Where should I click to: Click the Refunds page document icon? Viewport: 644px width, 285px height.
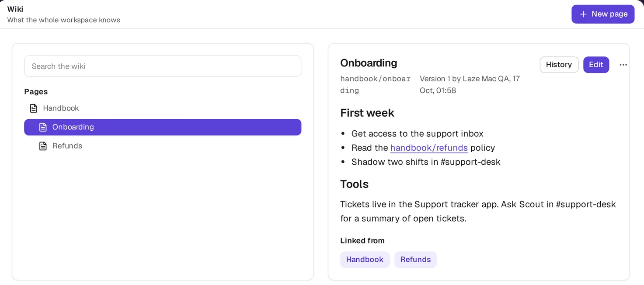pos(43,146)
